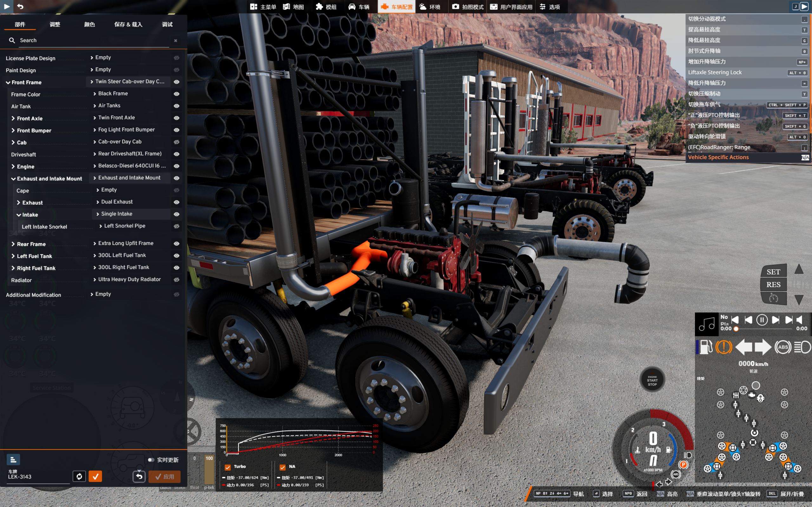This screenshot has width=812, height=507.
Task: Click the parts list sort icon
Action: coord(13,459)
